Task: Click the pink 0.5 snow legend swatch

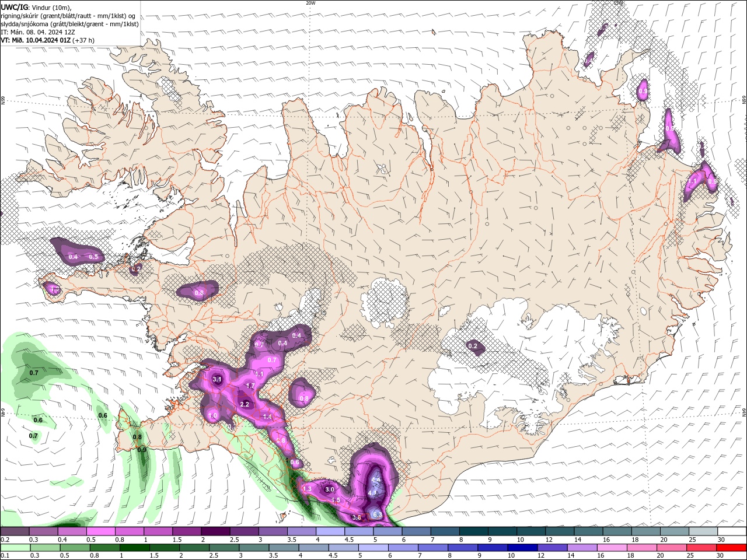Action: tap(100, 531)
